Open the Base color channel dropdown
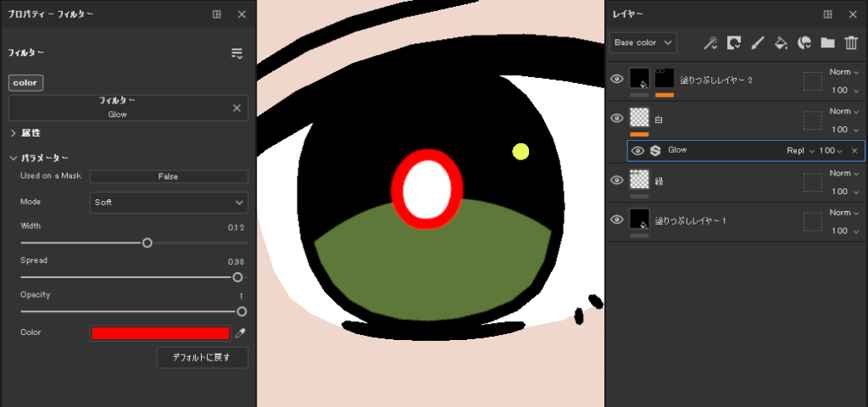 pos(643,42)
